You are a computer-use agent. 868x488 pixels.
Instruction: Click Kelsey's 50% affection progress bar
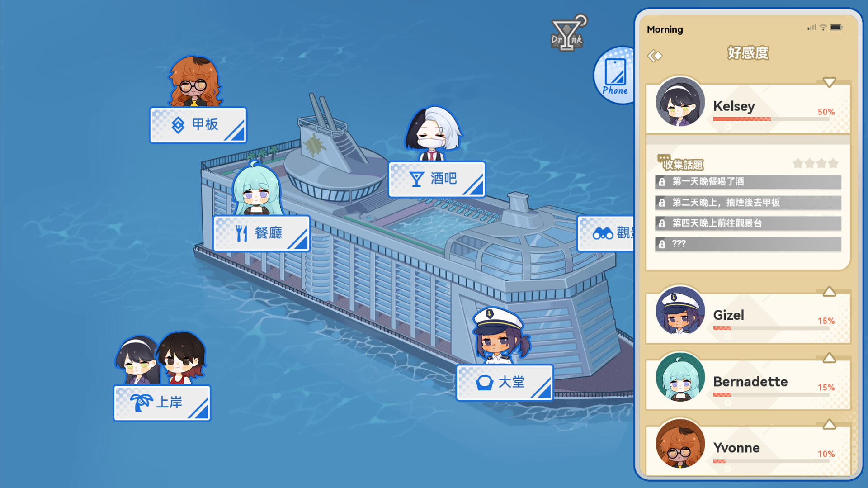[x=771, y=119]
